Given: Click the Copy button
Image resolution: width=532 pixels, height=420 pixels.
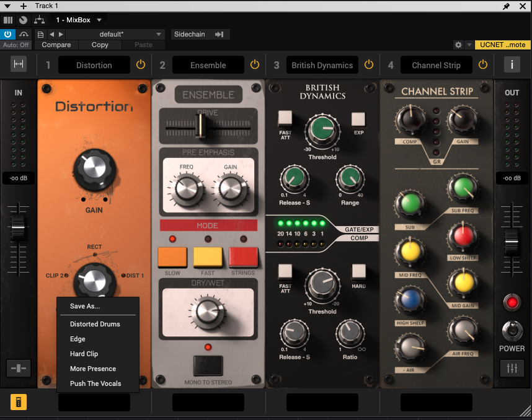Looking at the screenshot, I should (x=100, y=45).
